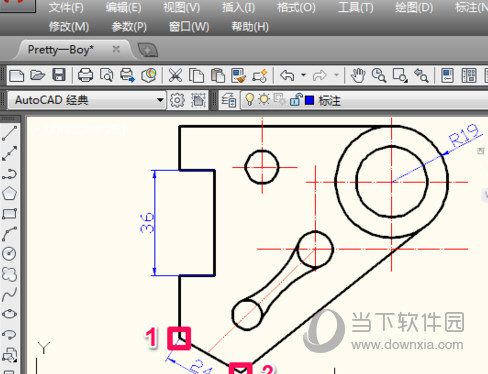Open the 修改(M) menu
The image size is (488, 374).
pyautogui.click(x=69, y=26)
